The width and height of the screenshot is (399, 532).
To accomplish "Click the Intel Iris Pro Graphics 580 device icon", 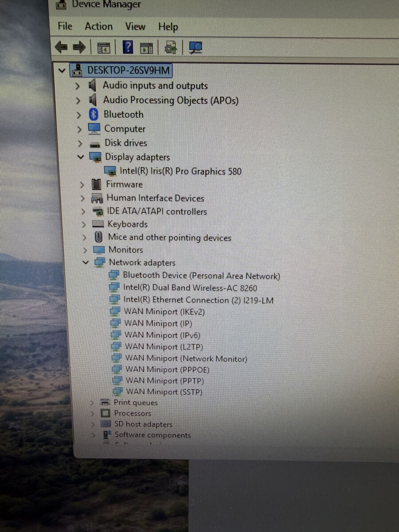I will coord(110,171).
